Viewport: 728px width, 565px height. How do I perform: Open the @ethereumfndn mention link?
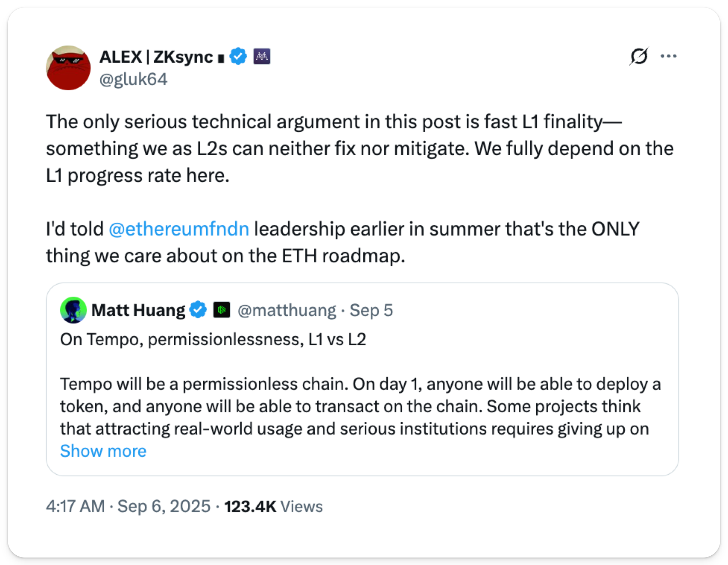click(x=179, y=229)
